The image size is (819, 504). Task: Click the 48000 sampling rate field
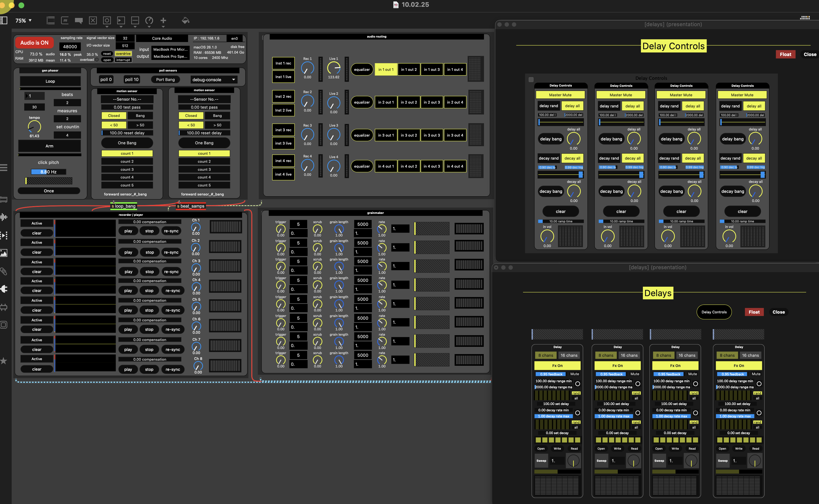click(x=70, y=47)
